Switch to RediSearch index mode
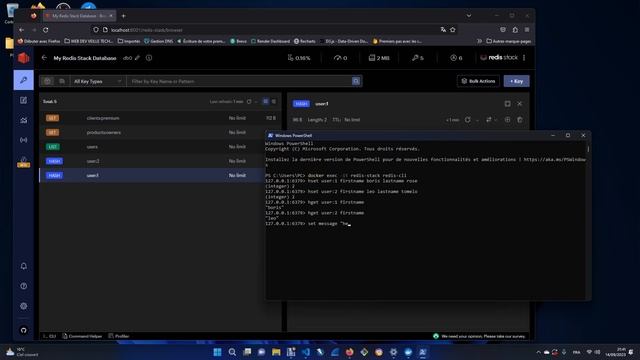640x360 pixels. (62, 81)
